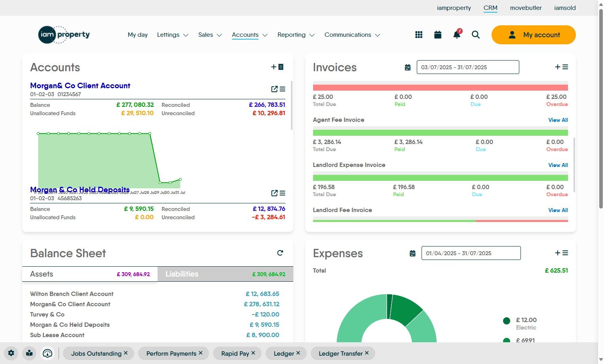Close the Ledger shortcut
The image size is (604, 364).
click(x=298, y=353)
